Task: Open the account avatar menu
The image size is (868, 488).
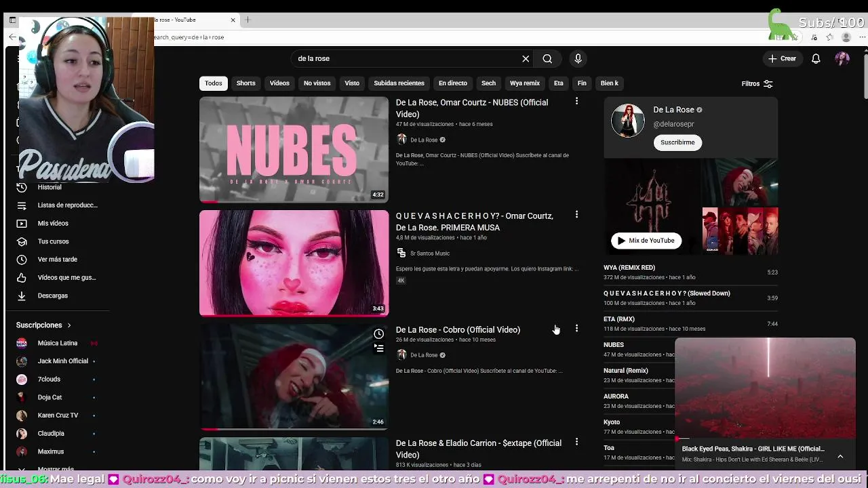Action: point(842,59)
